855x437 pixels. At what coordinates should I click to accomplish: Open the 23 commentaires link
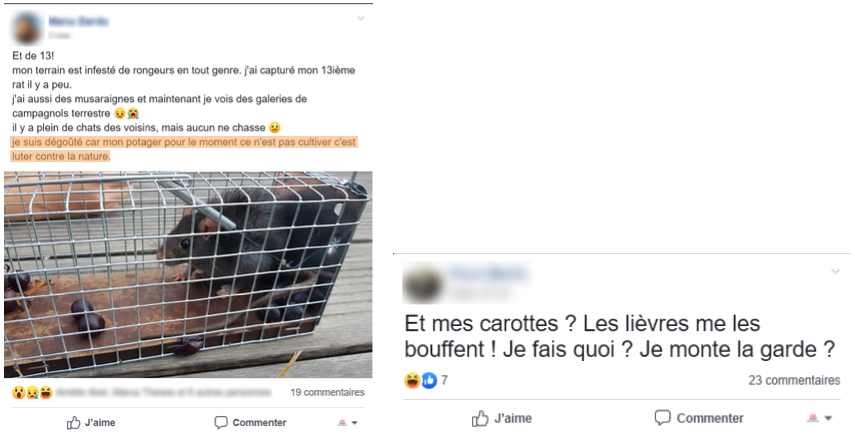click(794, 380)
